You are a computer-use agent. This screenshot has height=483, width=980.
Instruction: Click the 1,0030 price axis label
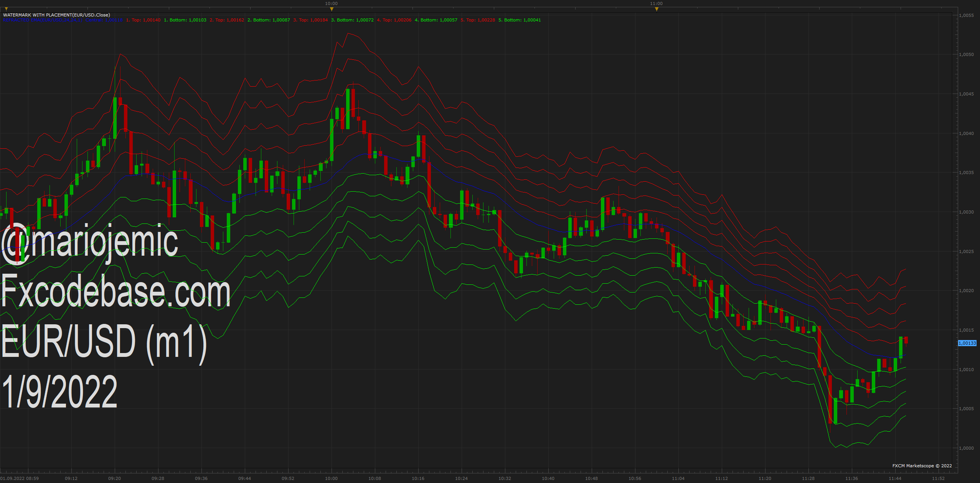point(966,212)
